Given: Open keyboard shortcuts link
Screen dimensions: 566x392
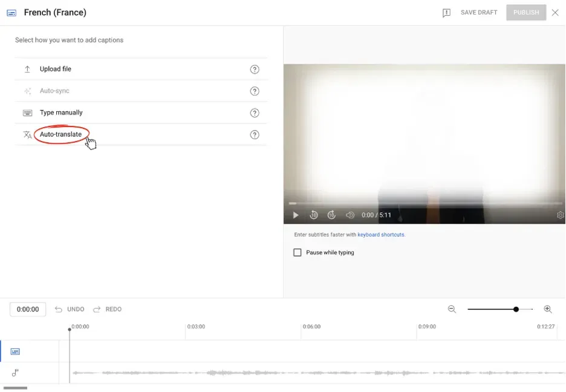Looking at the screenshot, I should 381,235.
